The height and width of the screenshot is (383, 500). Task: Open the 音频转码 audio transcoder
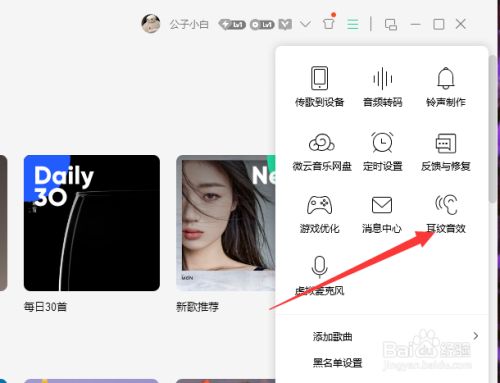[382, 87]
